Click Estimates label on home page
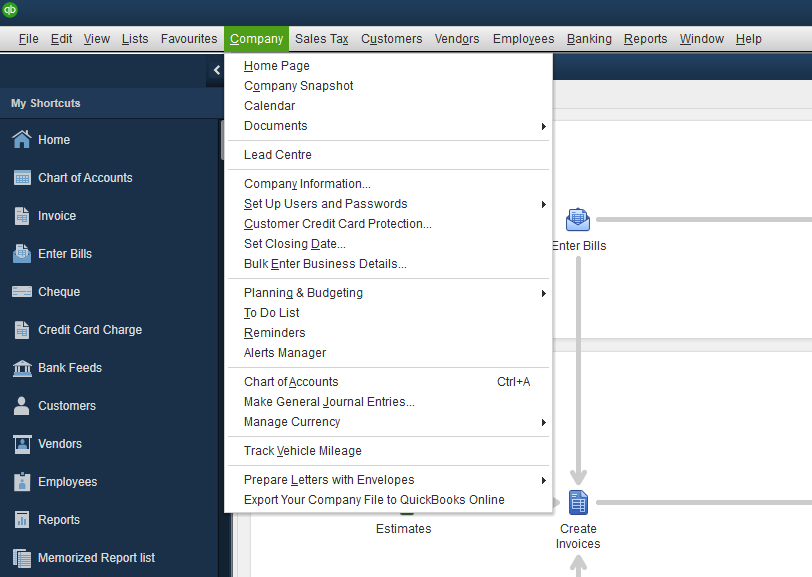The image size is (812, 577). pyautogui.click(x=403, y=529)
